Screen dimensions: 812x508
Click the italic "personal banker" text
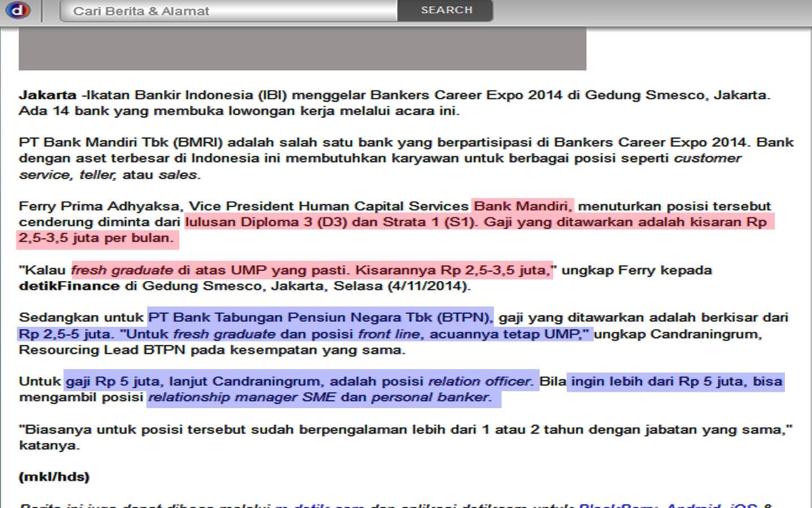[x=431, y=397]
